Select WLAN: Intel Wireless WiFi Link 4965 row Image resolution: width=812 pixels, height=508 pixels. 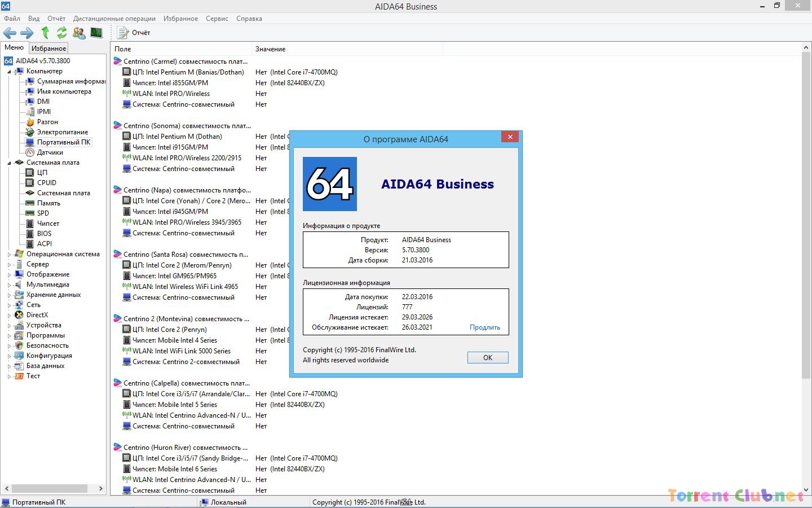pyautogui.click(x=180, y=287)
